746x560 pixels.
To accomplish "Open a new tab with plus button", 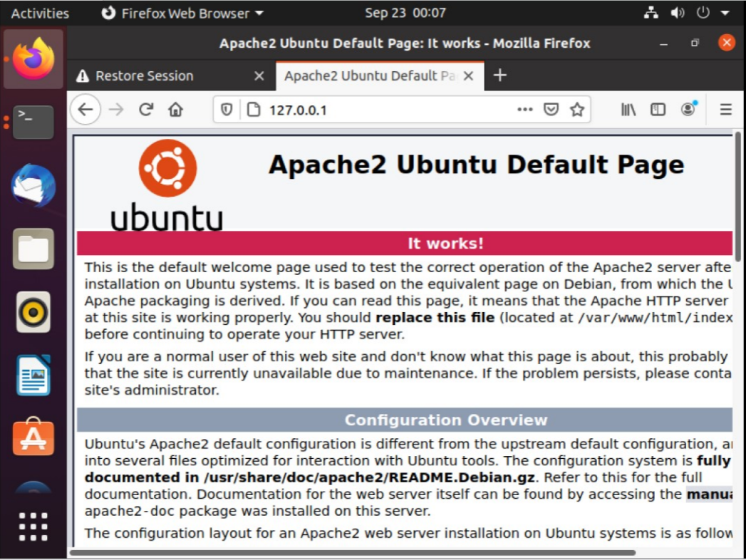I will pyautogui.click(x=500, y=76).
